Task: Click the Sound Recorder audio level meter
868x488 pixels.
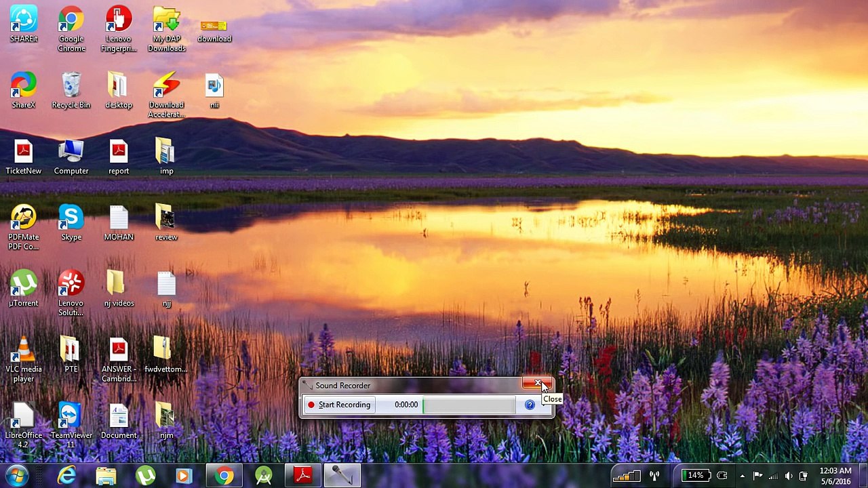Action: [x=469, y=405]
